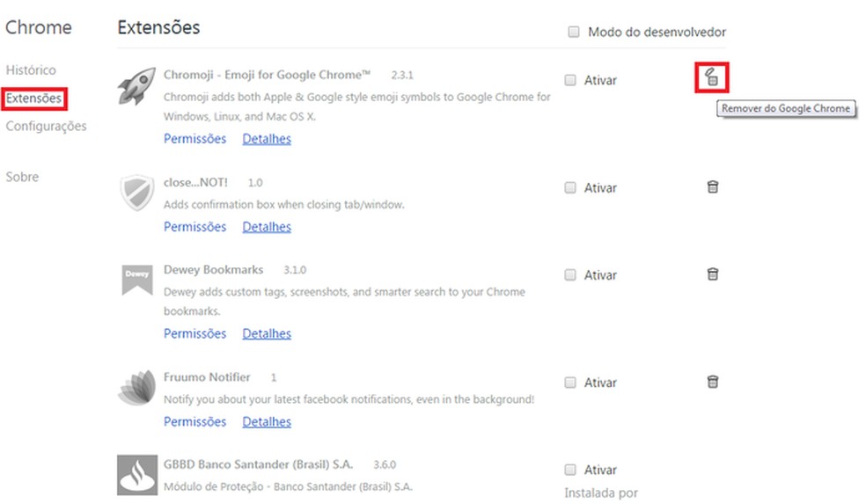
Task: Click trash icon for close...NOT! extension
Action: click(x=713, y=187)
